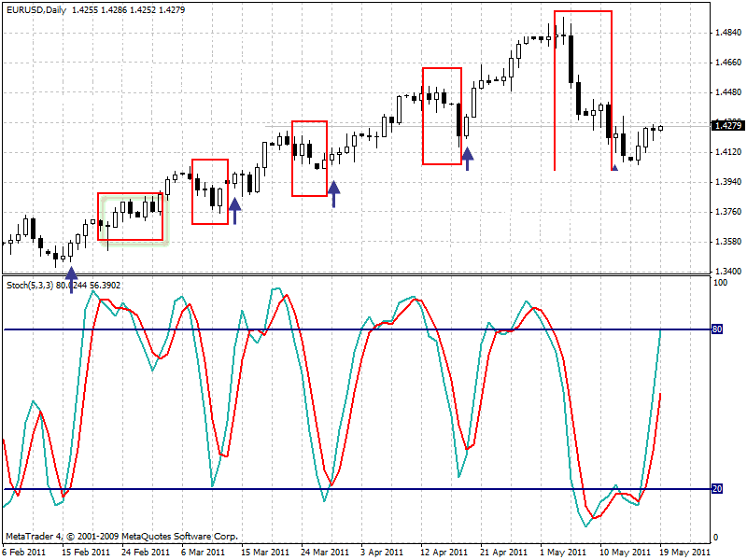
Task: Click the 1.3580 price axis label
Action: pos(728,242)
